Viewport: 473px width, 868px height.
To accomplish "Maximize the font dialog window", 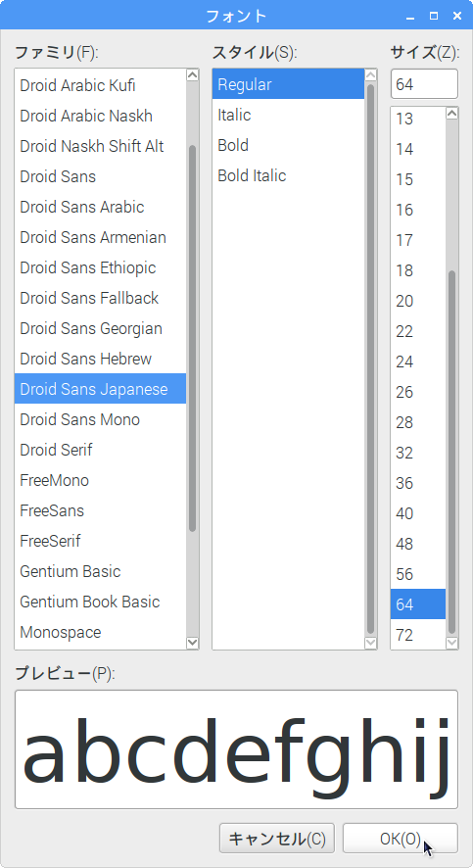I will click(x=434, y=16).
